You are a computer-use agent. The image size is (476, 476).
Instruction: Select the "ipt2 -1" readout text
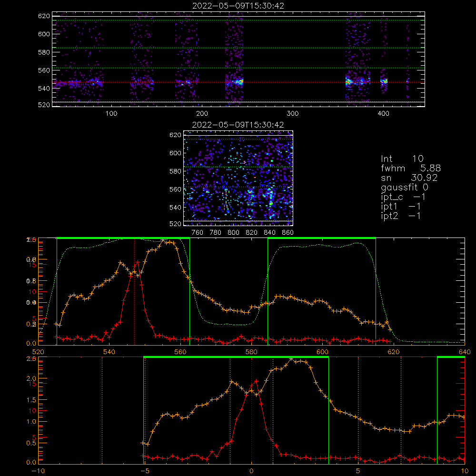401,216
